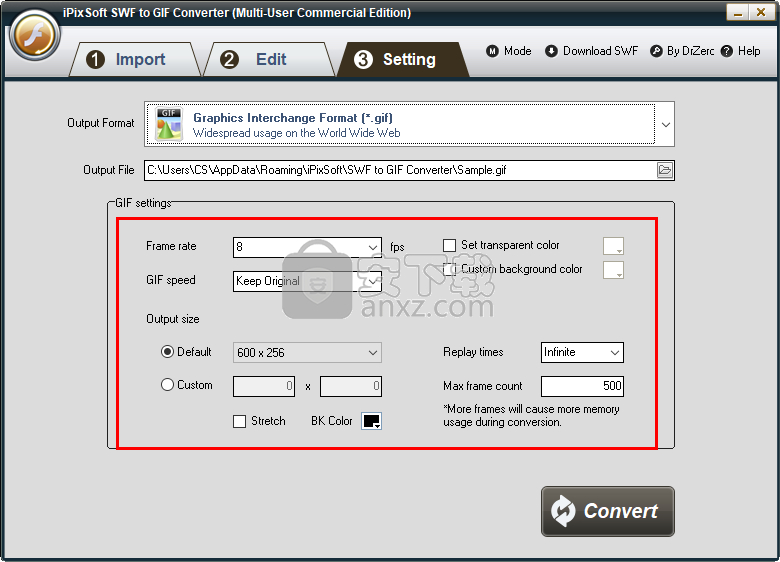Open the BK Color black swatch

tap(372, 421)
